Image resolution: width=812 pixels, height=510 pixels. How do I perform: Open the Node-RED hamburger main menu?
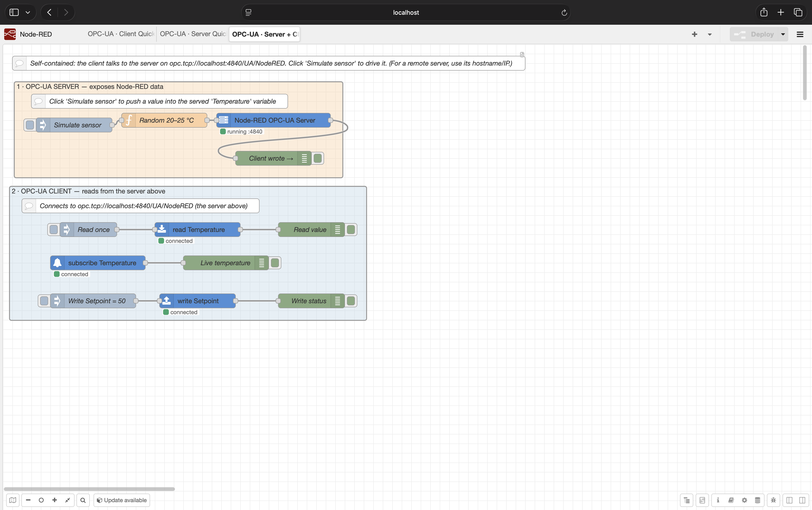[x=800, y=34]
